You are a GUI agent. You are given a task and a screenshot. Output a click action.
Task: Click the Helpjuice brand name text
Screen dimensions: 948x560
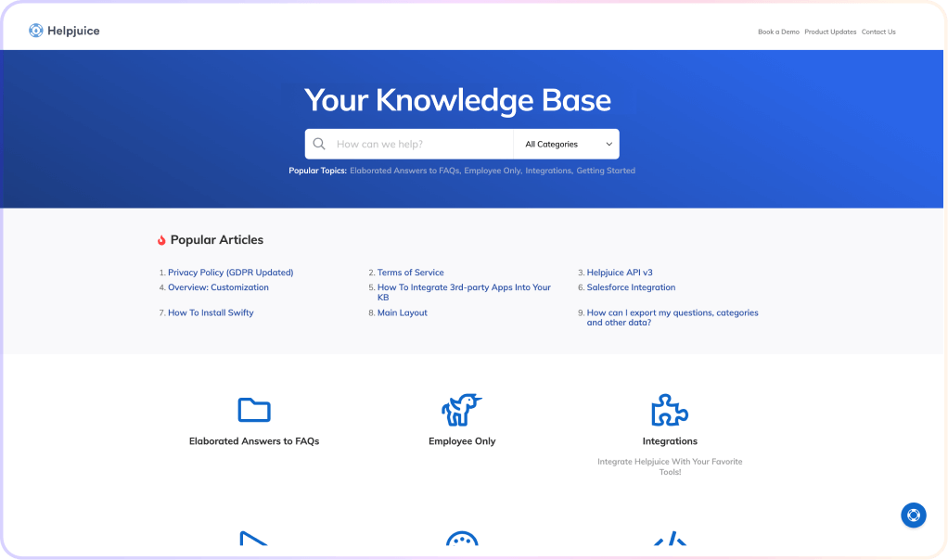click(x=74, y=31)
